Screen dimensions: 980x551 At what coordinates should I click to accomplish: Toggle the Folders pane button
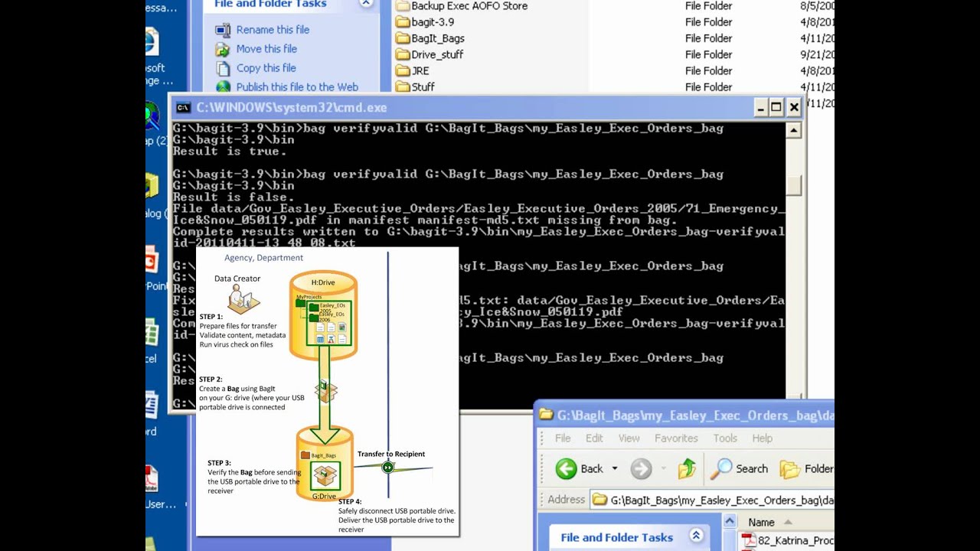pyautogui.click(x=807, y=468)
